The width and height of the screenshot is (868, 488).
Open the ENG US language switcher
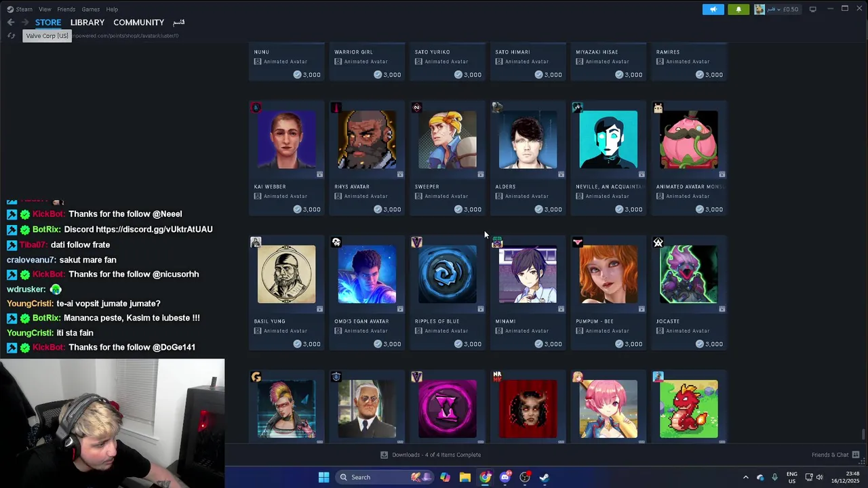[x=792, y=477]
